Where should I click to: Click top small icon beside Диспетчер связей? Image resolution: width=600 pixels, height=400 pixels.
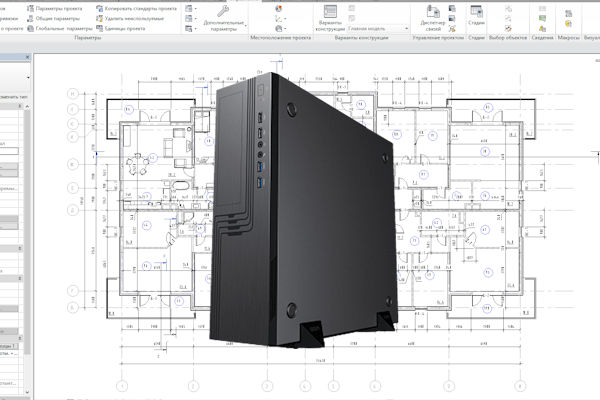click(452, 8)
